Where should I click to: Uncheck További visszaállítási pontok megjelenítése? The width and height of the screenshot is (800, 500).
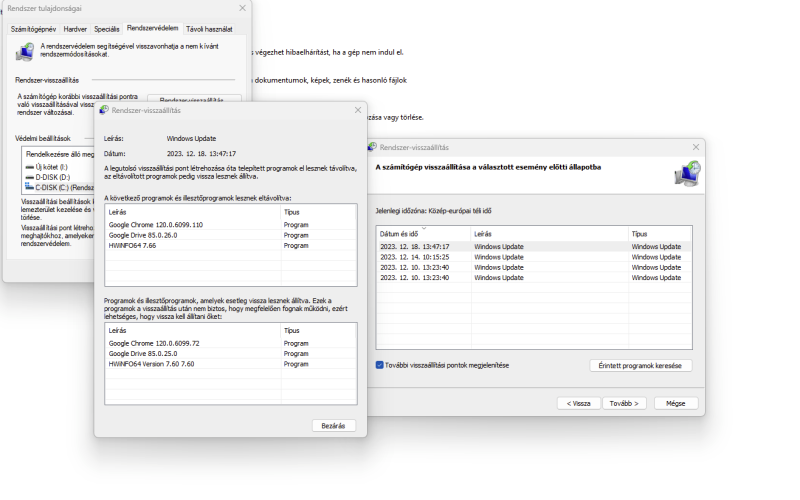[380, 365]
